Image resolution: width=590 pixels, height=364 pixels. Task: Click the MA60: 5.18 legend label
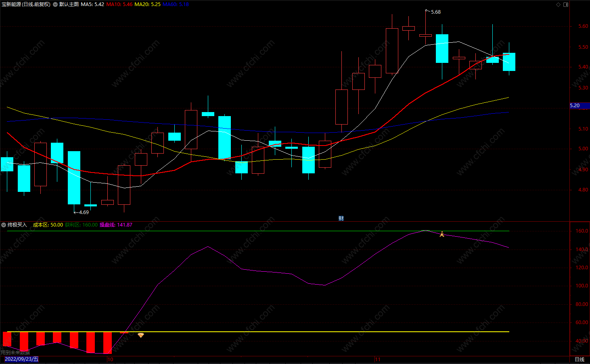point(176,4)
